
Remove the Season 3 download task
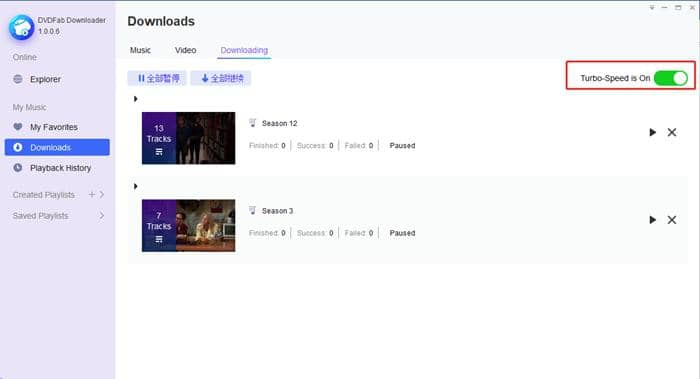tap(671, 220)
